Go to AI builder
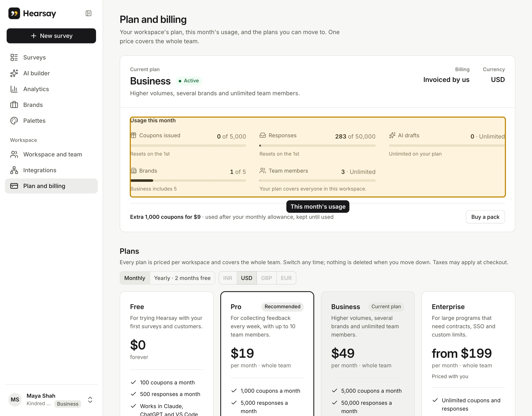Screen dimensions: 532x416 tap(51, 73)
